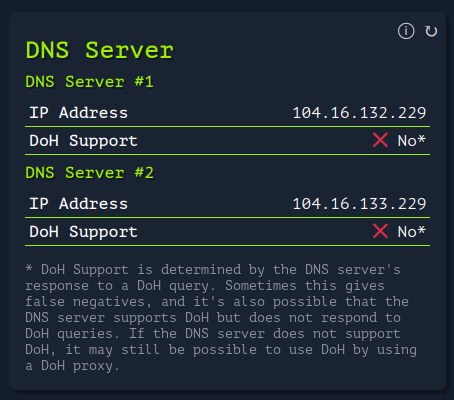The height and width of the screenshot is (400, 454).
Task: Select IP address 104.16.132.229
Action: (359, 113)
